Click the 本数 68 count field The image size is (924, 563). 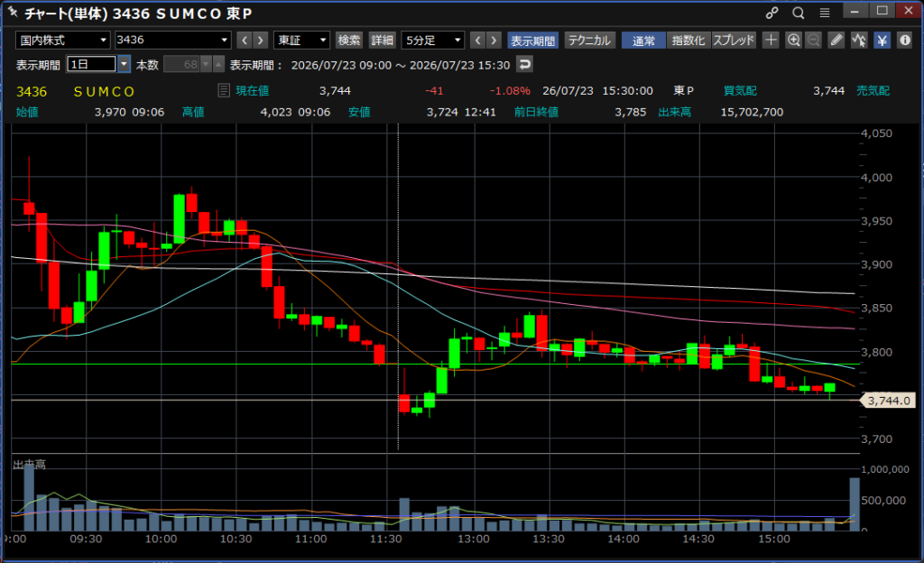(182, 63)
